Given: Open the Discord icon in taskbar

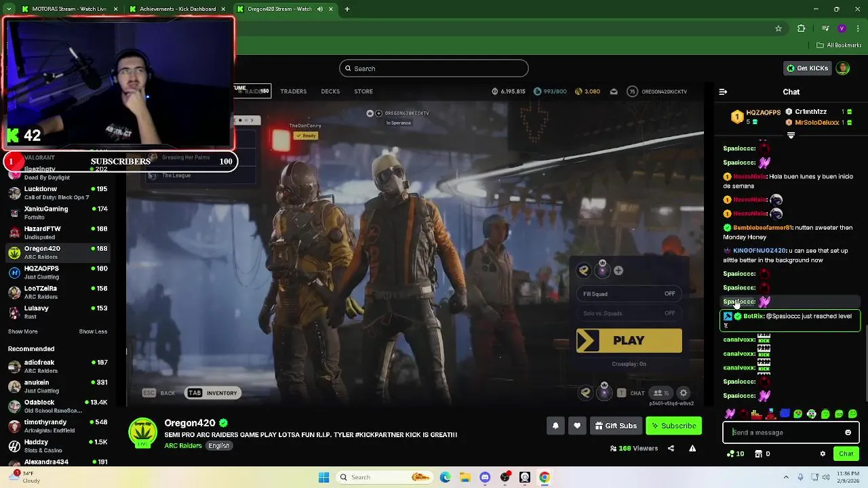Looking at the screenshot, I should [485, 477].
